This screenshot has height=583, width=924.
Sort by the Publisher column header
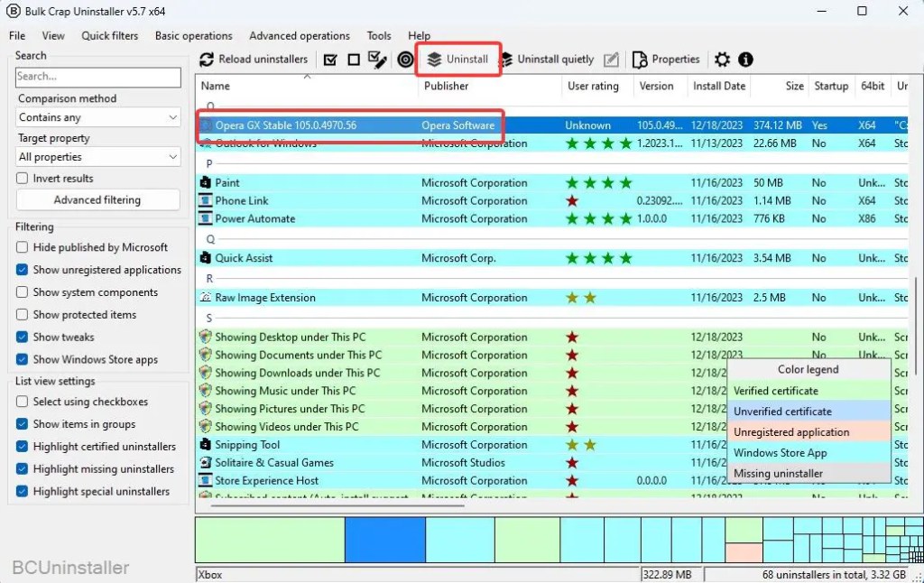(x=490, y=86)
